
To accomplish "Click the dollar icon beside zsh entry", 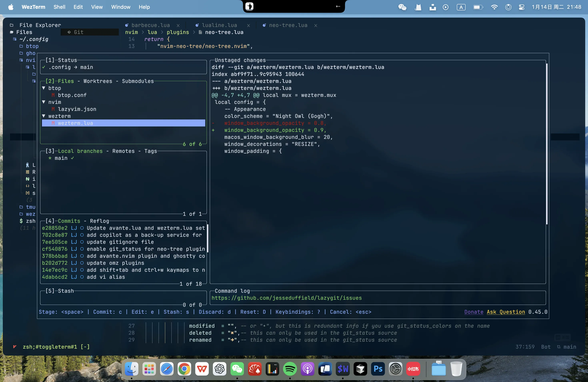I will click(21, 221).
